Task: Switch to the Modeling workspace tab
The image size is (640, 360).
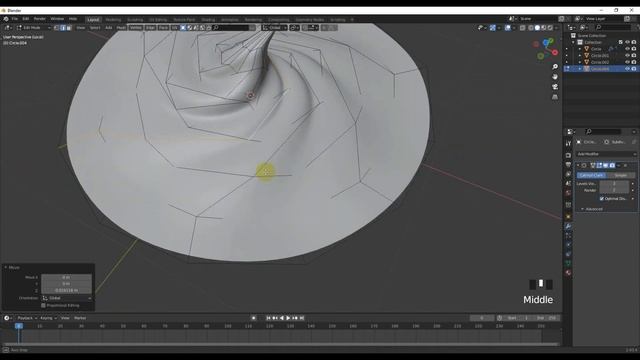Action: point(113,19)
